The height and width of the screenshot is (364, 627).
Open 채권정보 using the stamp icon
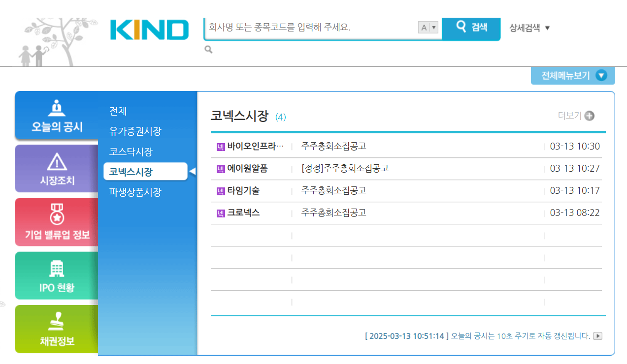point(56,321)
